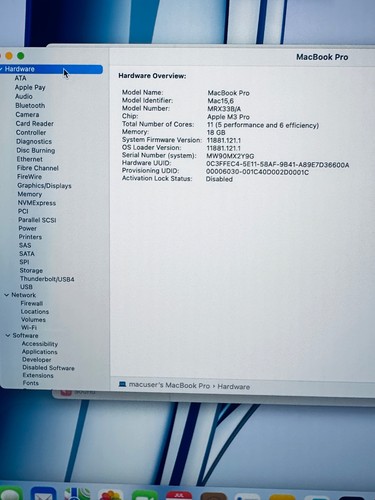Click the Memory value 18 GB
375x500 pixels.
[216, 132]
